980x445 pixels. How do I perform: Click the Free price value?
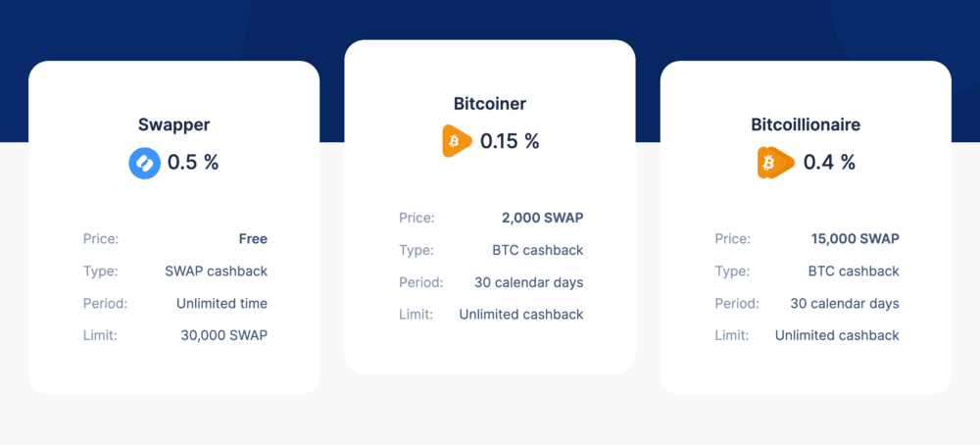pos(253,239)
